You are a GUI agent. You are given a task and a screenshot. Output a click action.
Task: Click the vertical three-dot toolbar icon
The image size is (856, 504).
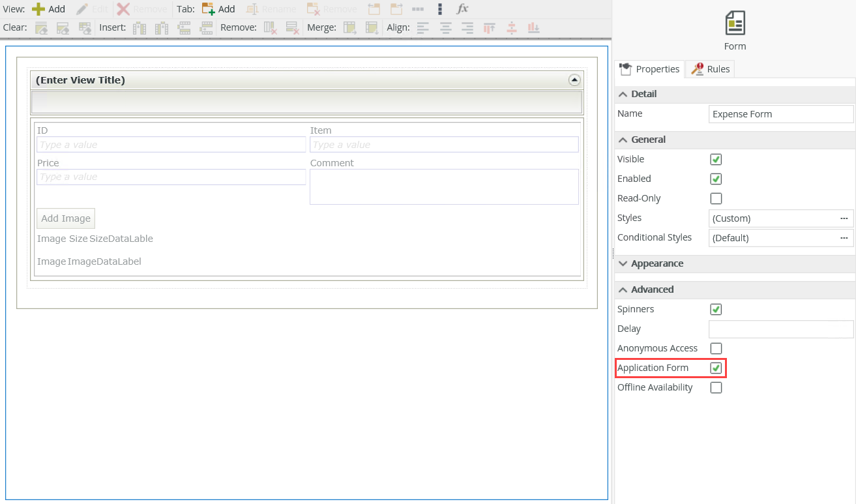click(440, 9)
